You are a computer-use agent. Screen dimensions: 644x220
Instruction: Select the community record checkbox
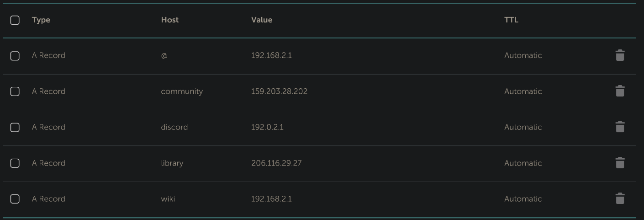tap(15, 91)
